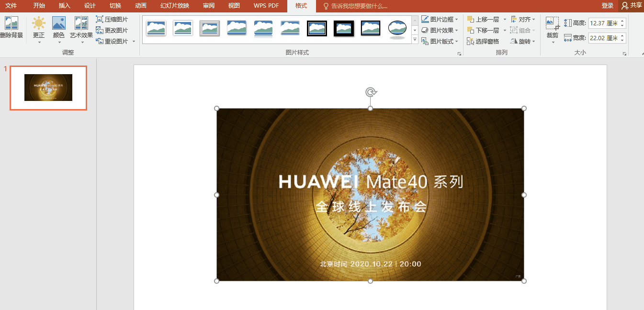This screenshot has height=310, width=644.
Task: Click the width (宽度) value field
Action: tap(603, 37)
